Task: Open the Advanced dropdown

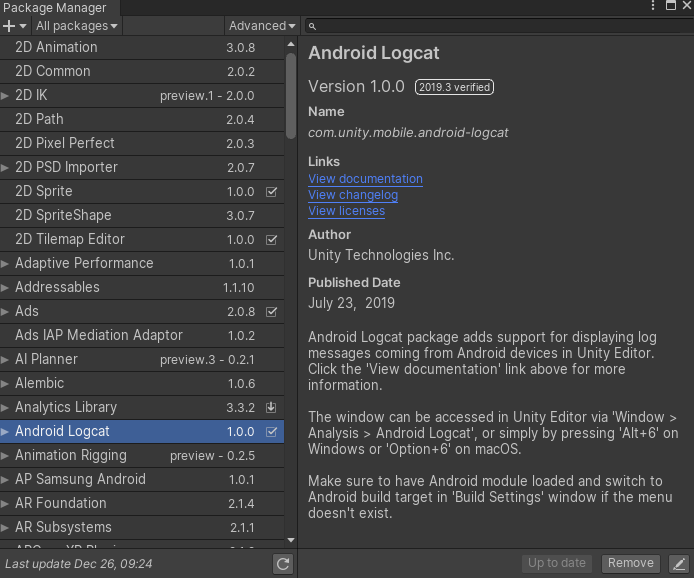Action: [262, 26]
